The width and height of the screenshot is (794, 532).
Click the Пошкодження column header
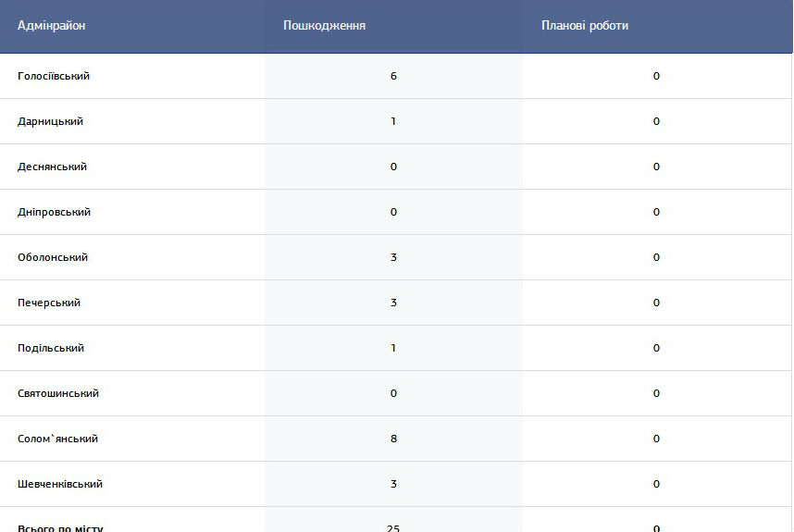324,25
